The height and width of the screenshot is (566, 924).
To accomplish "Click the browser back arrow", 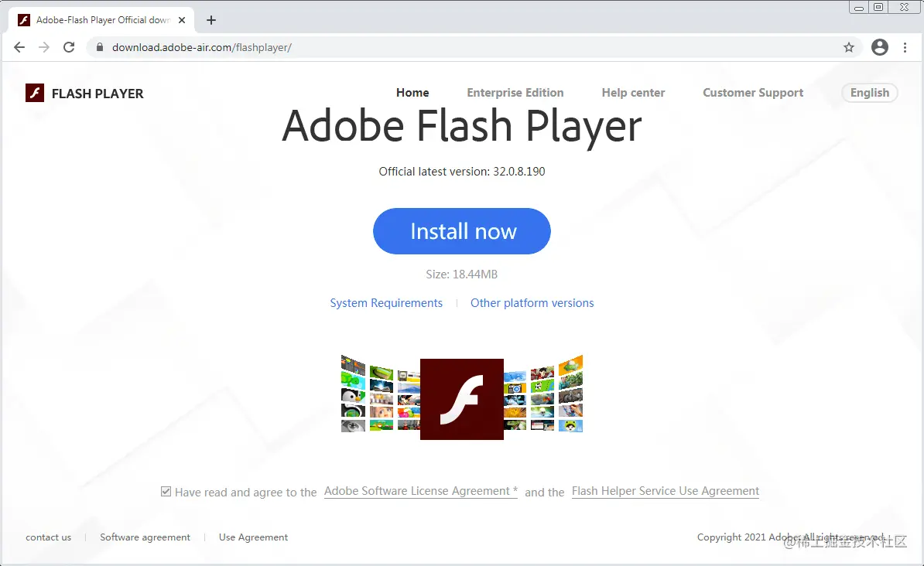I will [x=19, y=47].
